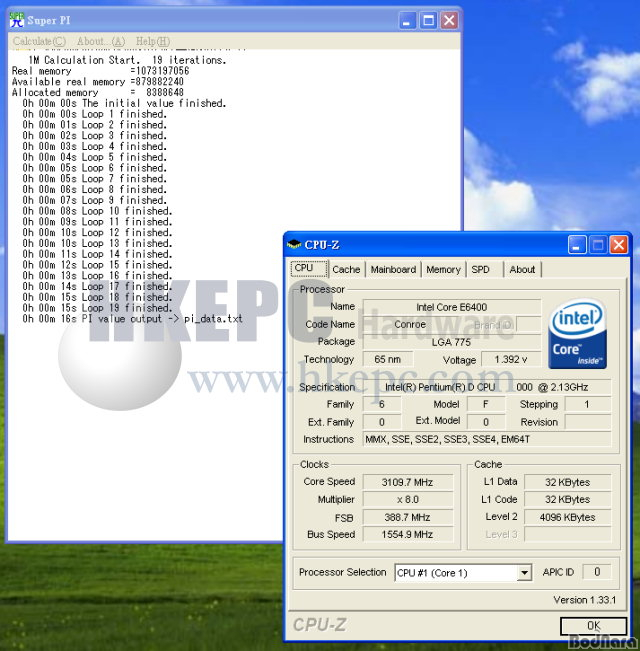Image resolution: width=640 pixels, height=651 pixels.
Task: Click the FSB value 388.7 MHz
Action: point(408,517)
